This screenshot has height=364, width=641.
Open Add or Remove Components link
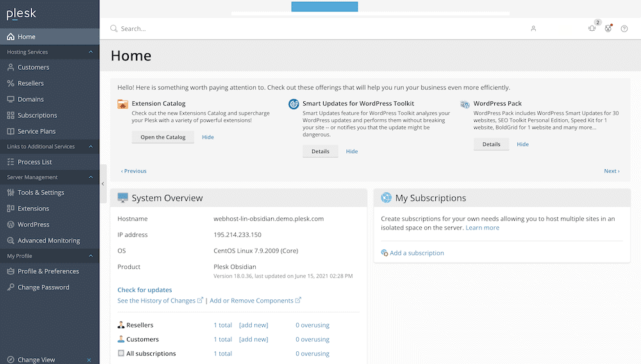(255, 301)
